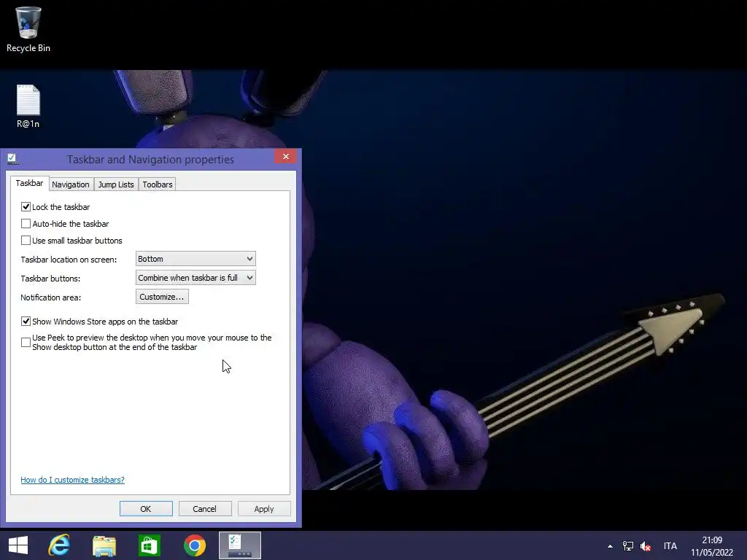Click the Apply button
This screenshot has height=560, width=747.
(x=264, y=508)
